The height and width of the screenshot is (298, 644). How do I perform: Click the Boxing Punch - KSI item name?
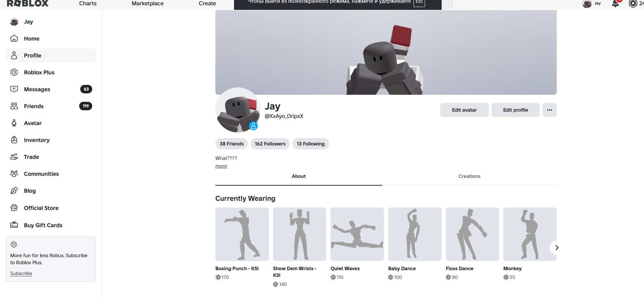237,268
